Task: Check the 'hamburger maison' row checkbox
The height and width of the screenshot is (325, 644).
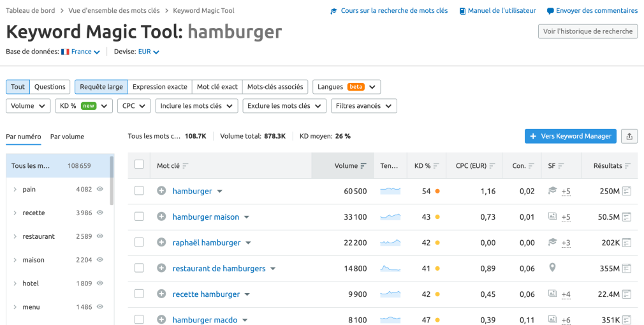Action: click(x=139, y=216)
